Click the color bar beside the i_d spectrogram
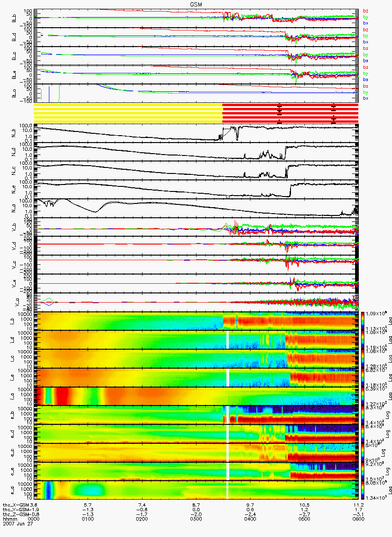392x537 pixels. 363,340
